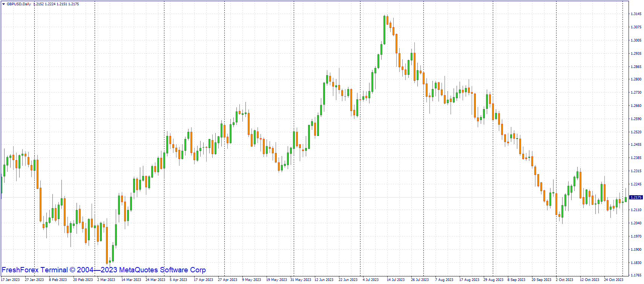Click the 1.2455 price axis label
644x284 pixels.
click(x=636, y=145)
